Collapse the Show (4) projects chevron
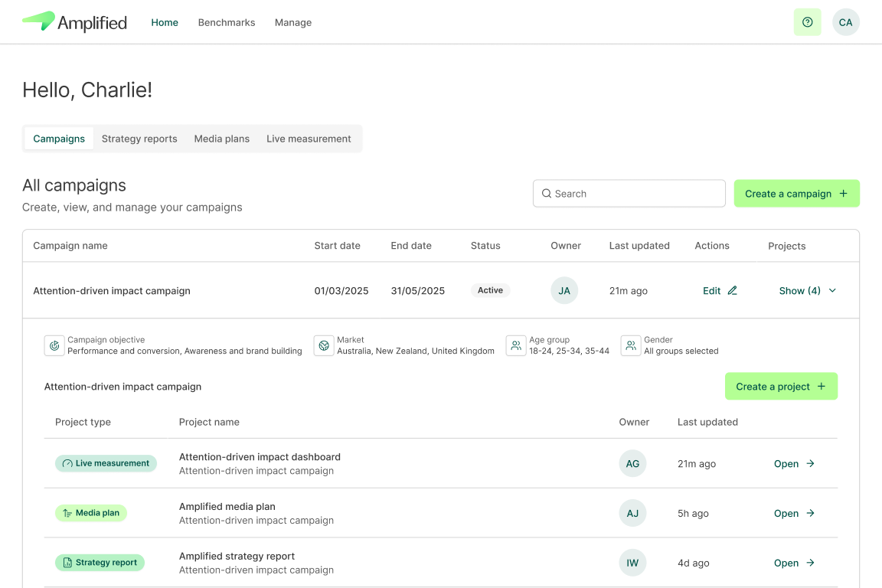 pyautogui.click(x=832, y=291)
